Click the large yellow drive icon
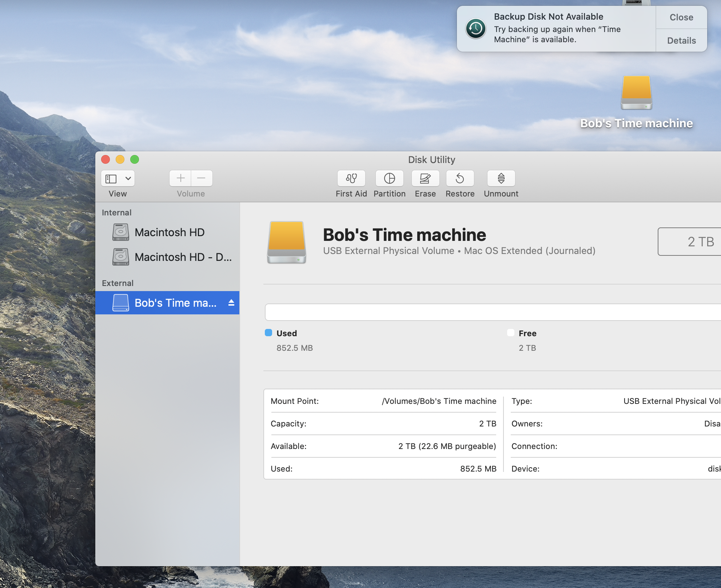The image size is (721, 588). coord(287,242)
